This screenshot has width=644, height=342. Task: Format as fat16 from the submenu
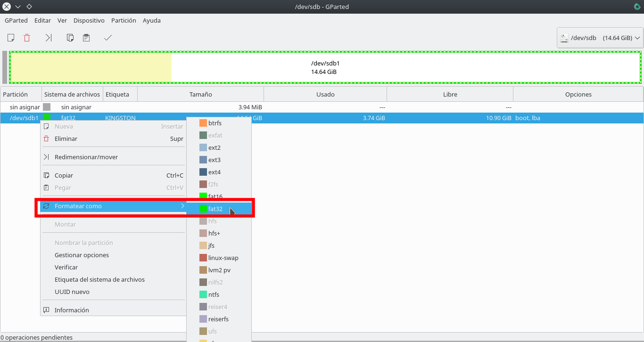tap(219, 196)
